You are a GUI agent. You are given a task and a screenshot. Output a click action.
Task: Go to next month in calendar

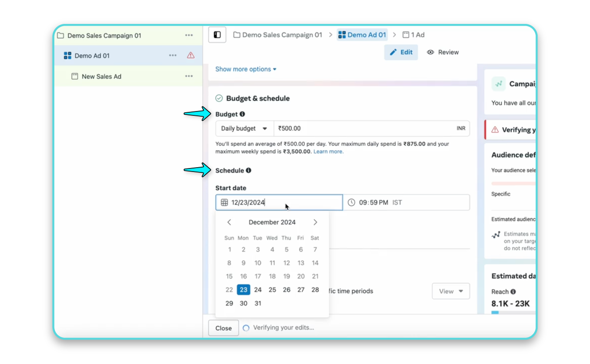coord(315,222)
